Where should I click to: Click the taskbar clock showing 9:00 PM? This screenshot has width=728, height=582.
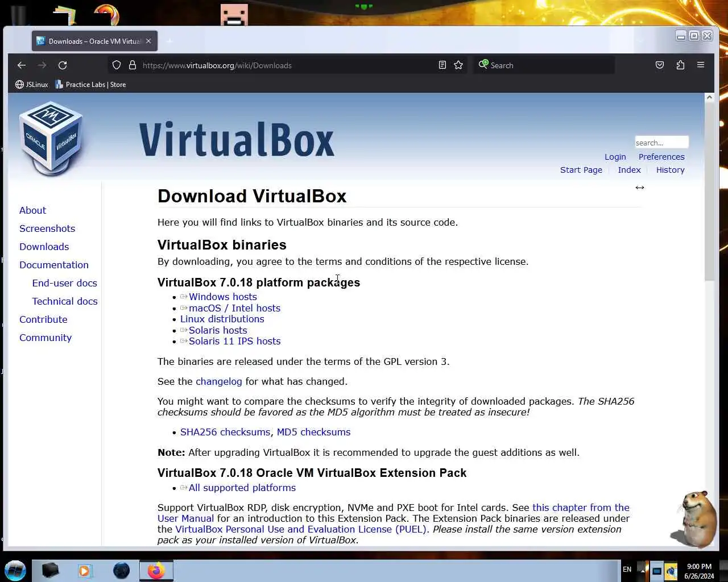(x=699, y=571)
